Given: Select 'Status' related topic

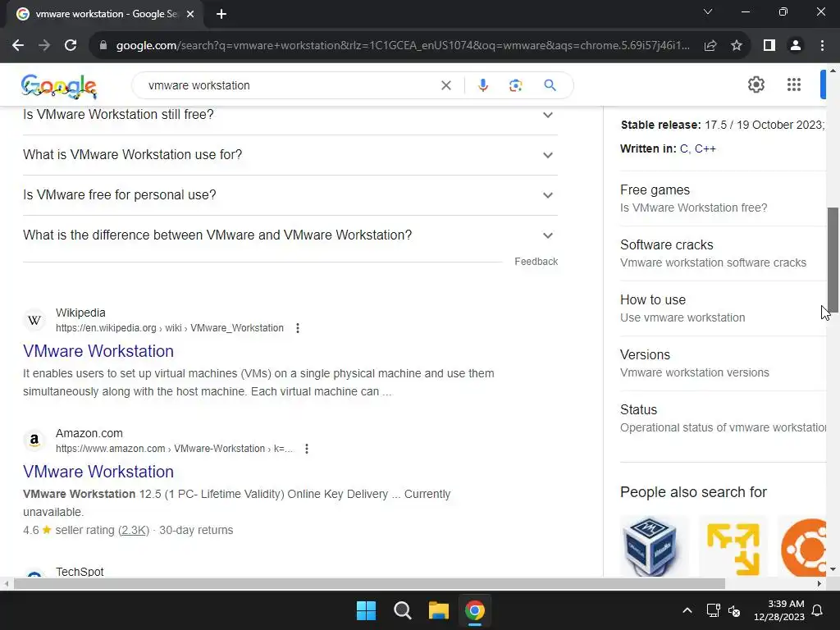Looking at the screenshot, I should tap(724, 418).
